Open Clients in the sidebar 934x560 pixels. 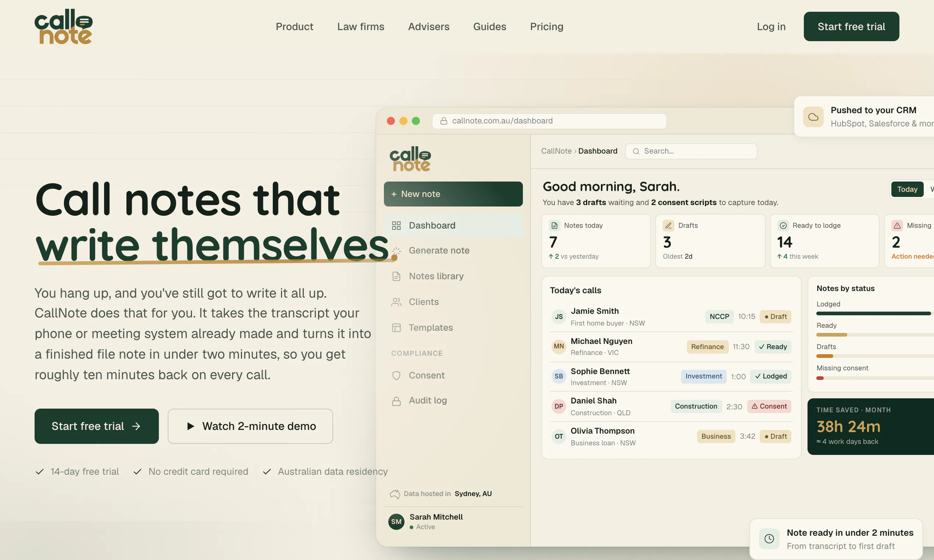(453, 302)
